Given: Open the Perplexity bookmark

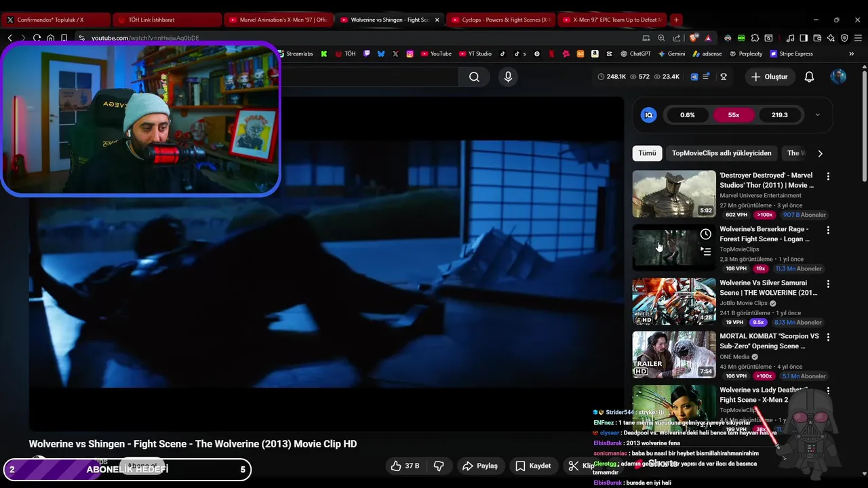Looking at the screenshot, I should (x=745, y=54).
